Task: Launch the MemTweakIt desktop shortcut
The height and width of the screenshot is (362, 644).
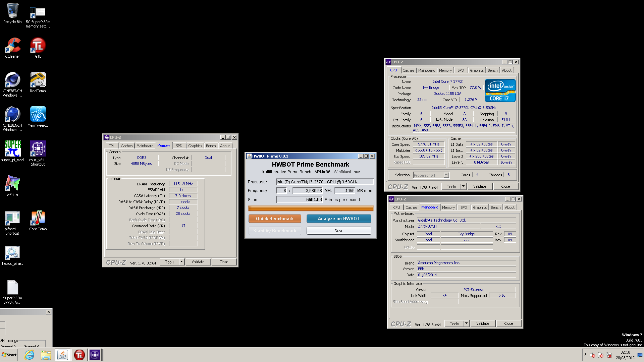Action: [38, 117]
